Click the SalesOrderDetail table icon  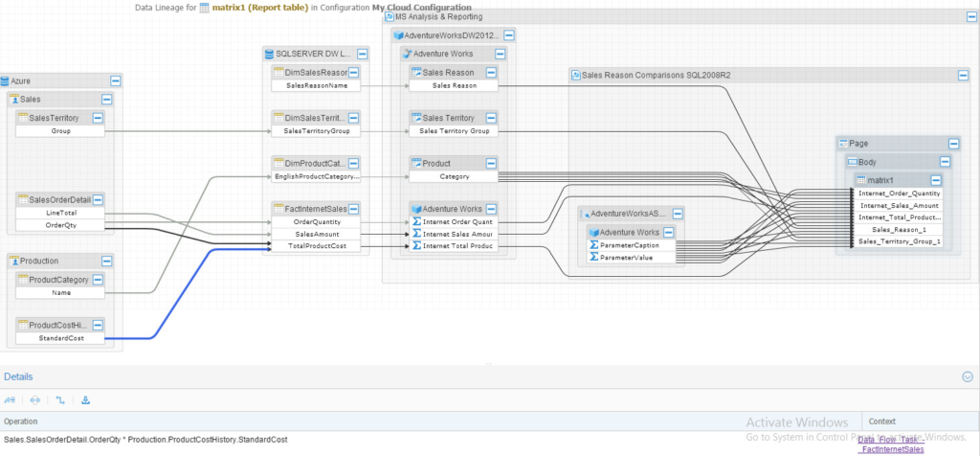pos(23,199)
